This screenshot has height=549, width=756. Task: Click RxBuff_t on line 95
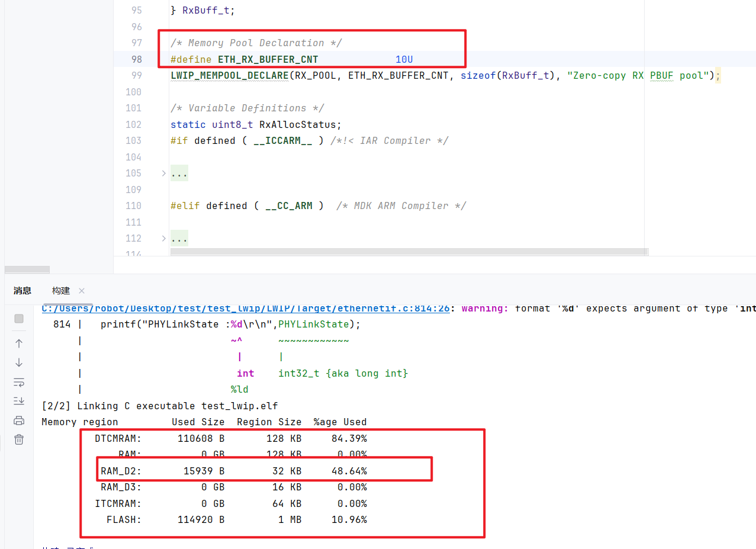coord(205,10)
